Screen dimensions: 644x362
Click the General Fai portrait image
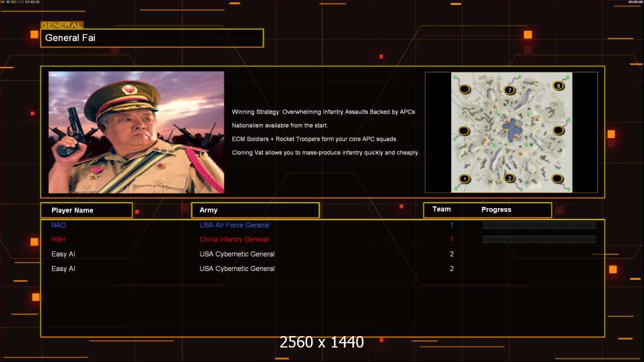point(137,132)
